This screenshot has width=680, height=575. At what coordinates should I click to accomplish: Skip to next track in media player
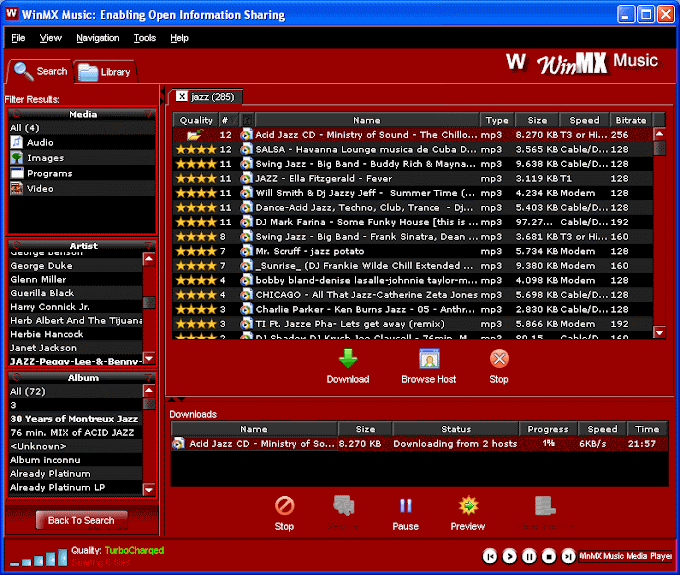coord(568,556)
